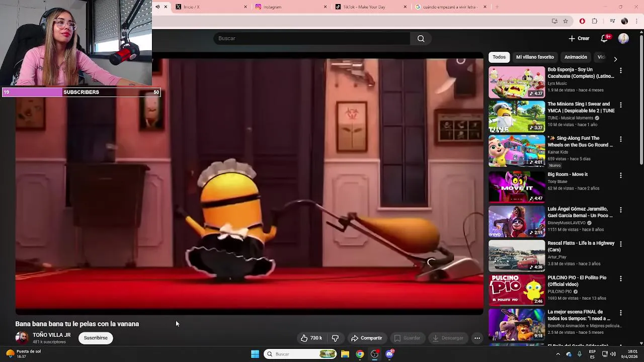Open the Extensions puzzle icon

[x=595, y=21]
